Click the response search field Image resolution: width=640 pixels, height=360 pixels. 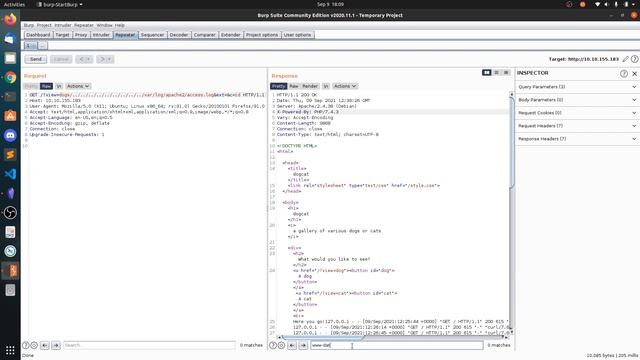397,345
